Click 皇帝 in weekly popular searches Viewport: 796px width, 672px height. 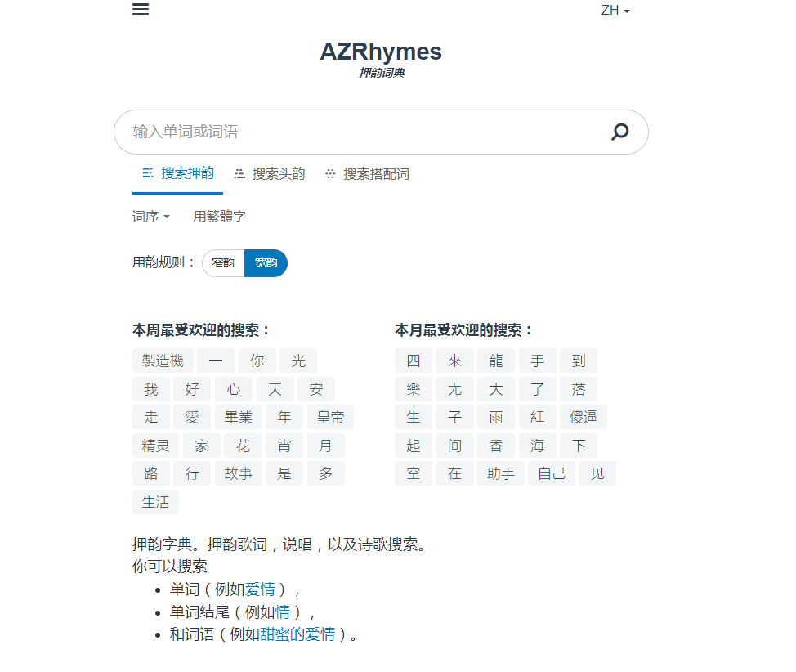coord(333,417)
